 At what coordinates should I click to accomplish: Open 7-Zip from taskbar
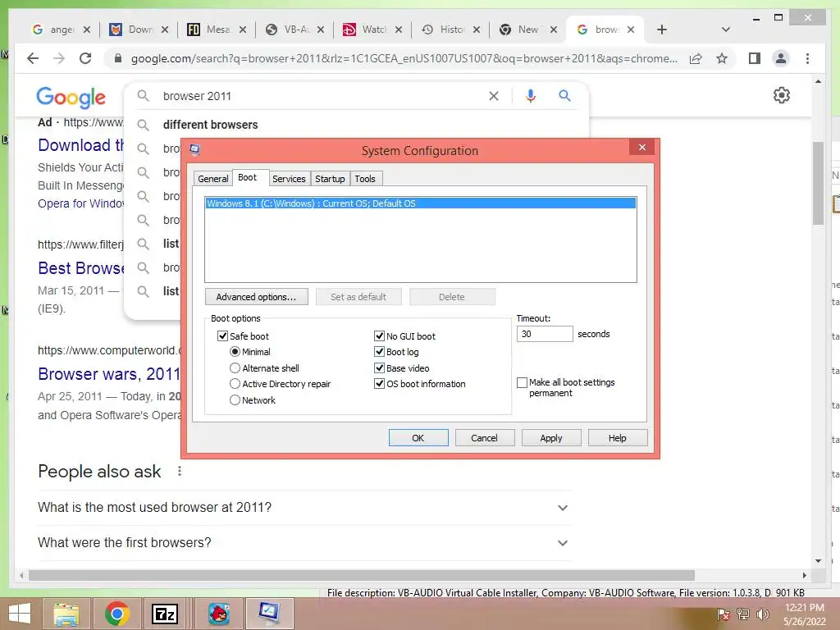pyautogui.click(x=165, y=614)
